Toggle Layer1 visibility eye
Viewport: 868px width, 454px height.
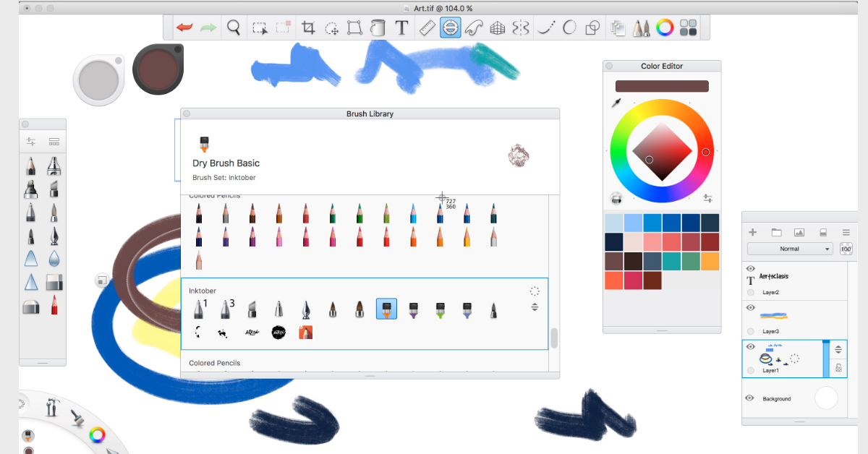750,347
